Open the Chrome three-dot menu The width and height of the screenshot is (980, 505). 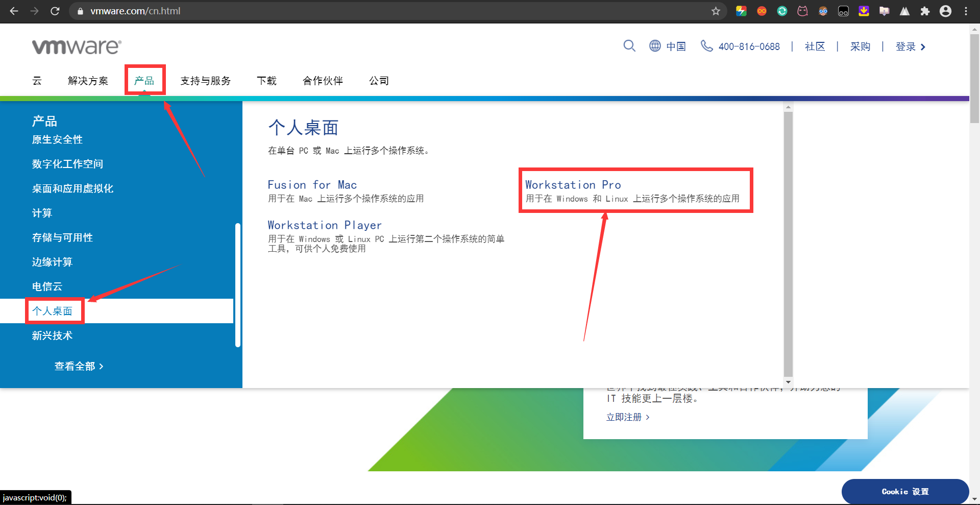[966, 11]
